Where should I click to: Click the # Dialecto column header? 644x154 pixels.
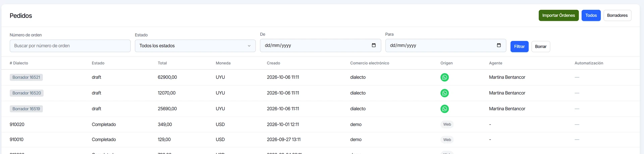click(x=19, y=63)
